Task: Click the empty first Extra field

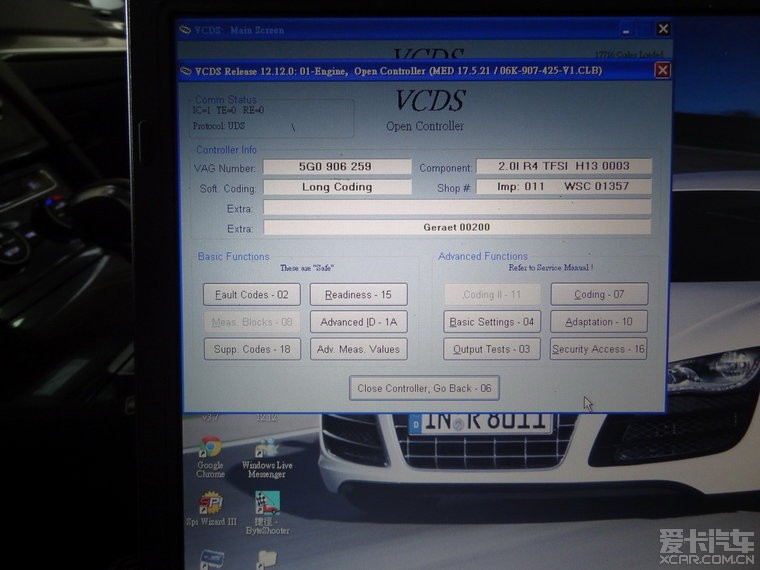Action: 457,207
